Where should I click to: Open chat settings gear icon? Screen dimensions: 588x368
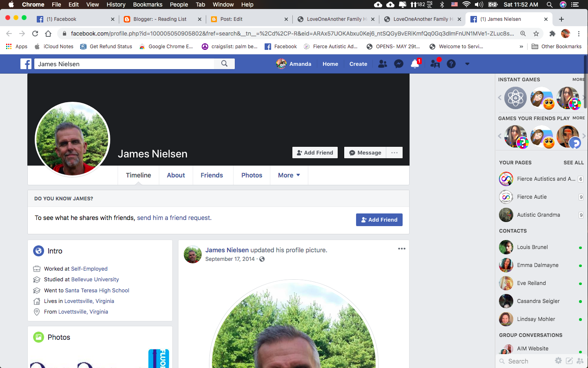pyautogui.click(x=558, y=361)
